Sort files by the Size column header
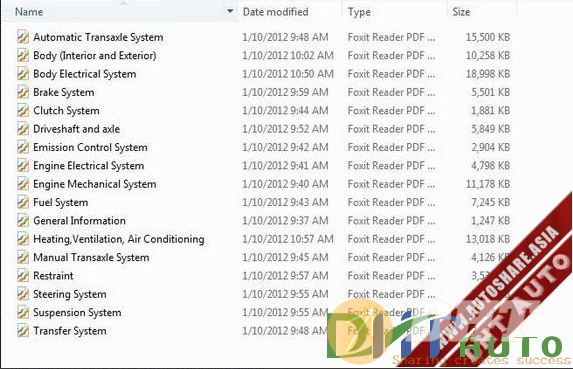573x369 pixels. pos(461,12)
